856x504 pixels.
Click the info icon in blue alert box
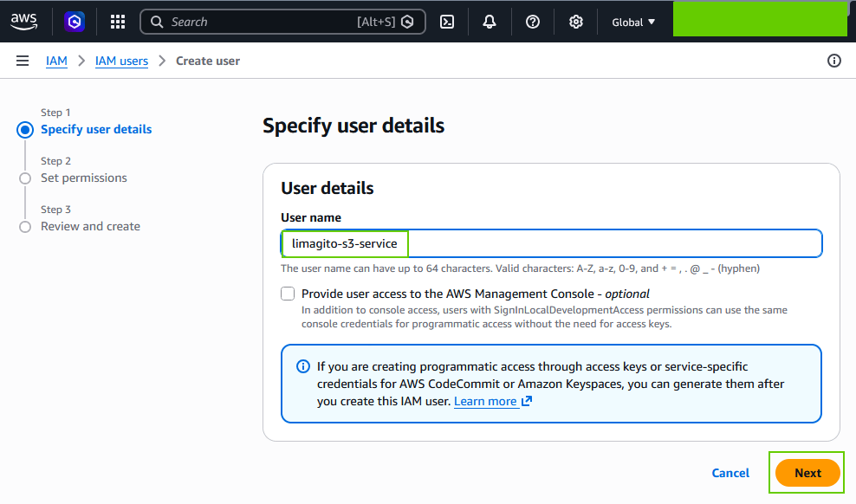tap(303, 366)
